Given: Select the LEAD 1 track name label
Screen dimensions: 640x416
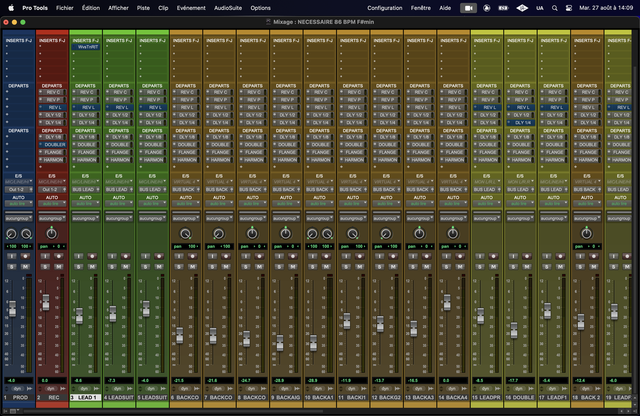Looking at the screenshot, I should point(87,398).
